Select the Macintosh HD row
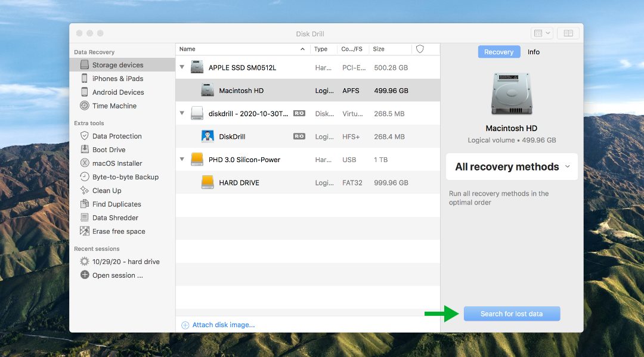644x357 pixels. click(308, 90)
